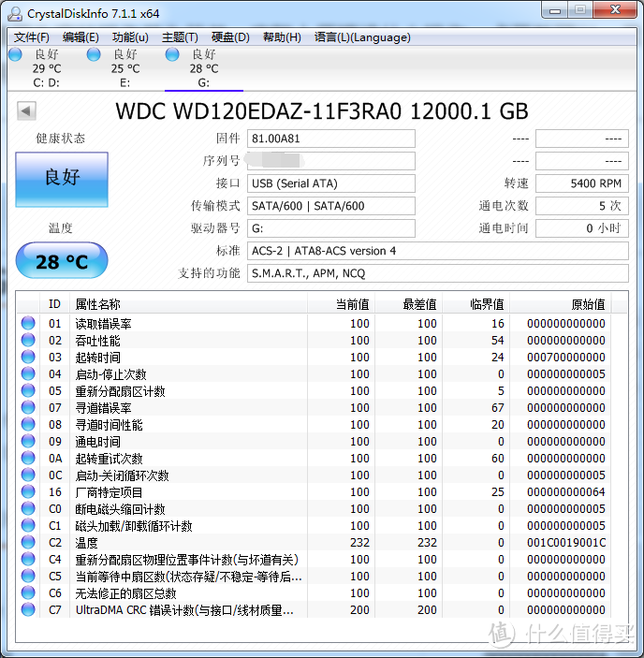The width and height of the screenshot is (644, 658).
Task: Click status orb for attribute 16 厂商特定项目
Action: [28, 491]
